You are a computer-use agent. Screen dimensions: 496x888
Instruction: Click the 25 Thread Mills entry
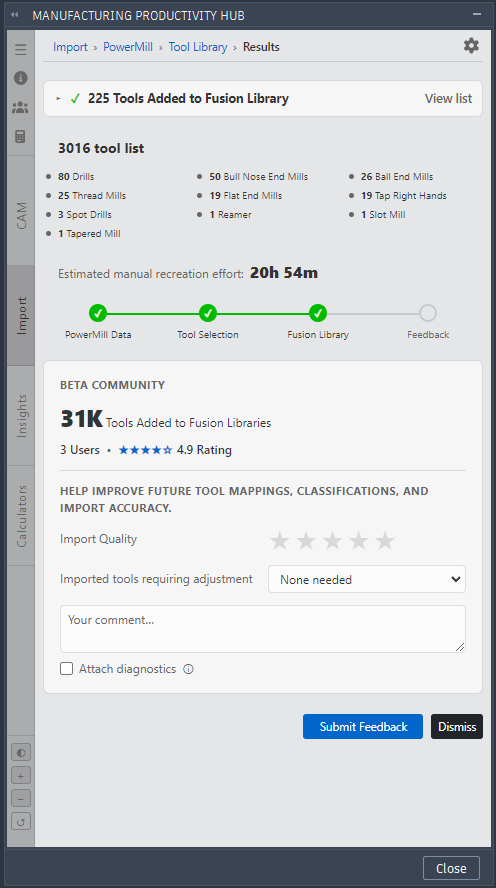click(92, 196)
